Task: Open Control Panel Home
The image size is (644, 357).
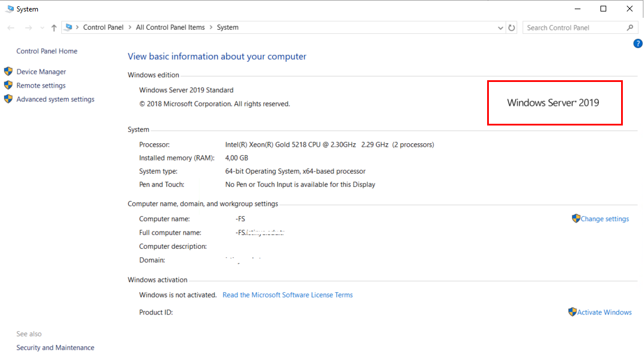Action: [47, 51]
